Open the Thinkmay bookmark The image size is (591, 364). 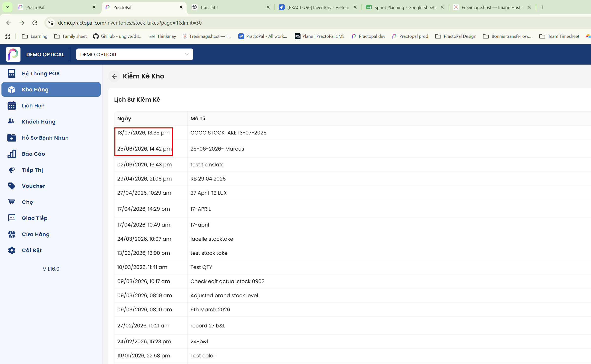click(x=163, y=36)
